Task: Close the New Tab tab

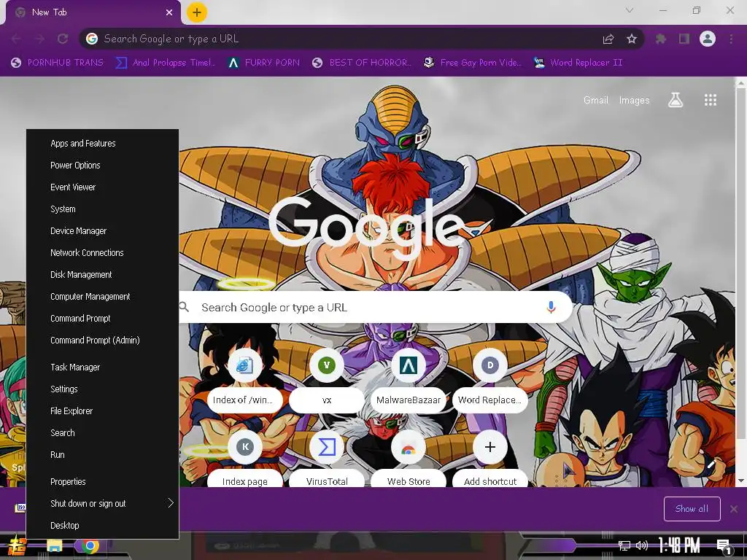Action: point(169,13)
